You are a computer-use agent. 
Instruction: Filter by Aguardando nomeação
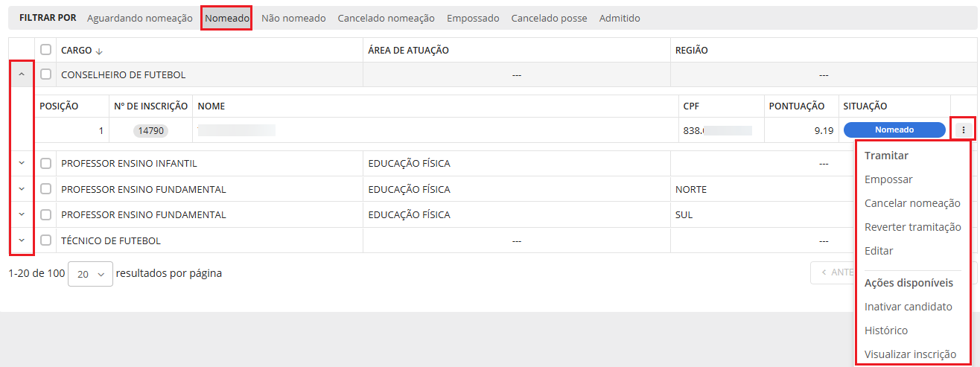[140, 18]
